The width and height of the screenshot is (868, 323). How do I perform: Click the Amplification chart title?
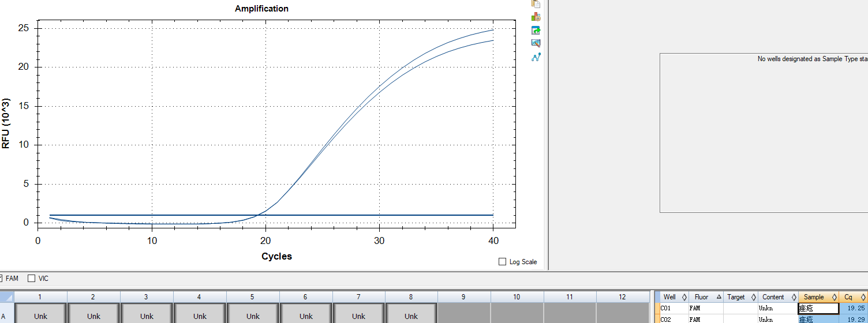coord(261,9)
